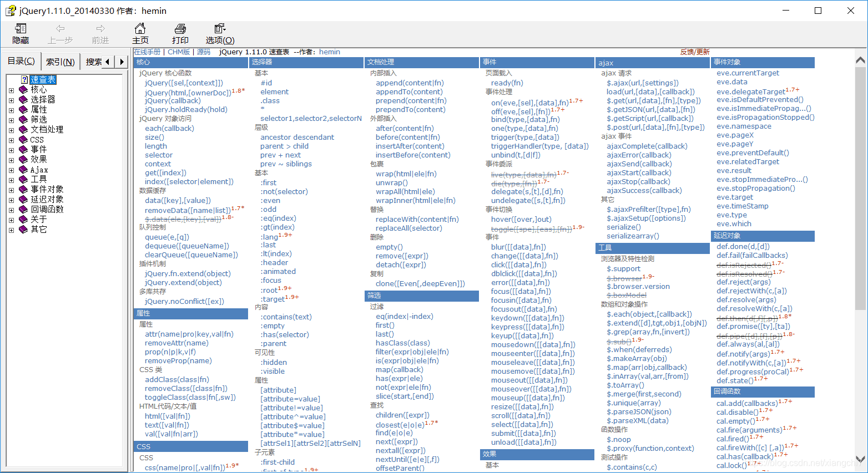
Task: Expand the CSS tree node
Action: pos(11,140)
